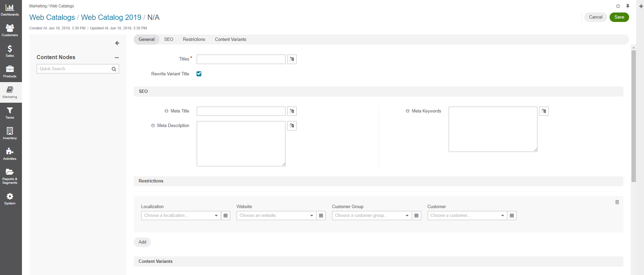Show Meta Title info tooltip icon
This screenshot has width=644, height=275.
(166, 111)
